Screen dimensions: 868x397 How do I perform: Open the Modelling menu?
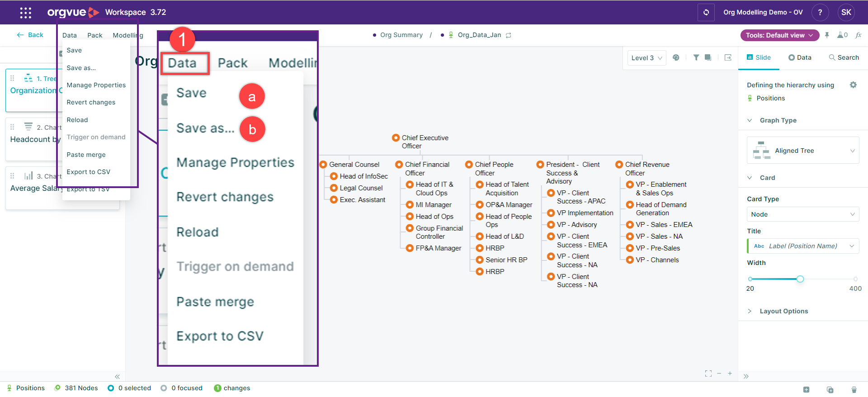(128, 35)
